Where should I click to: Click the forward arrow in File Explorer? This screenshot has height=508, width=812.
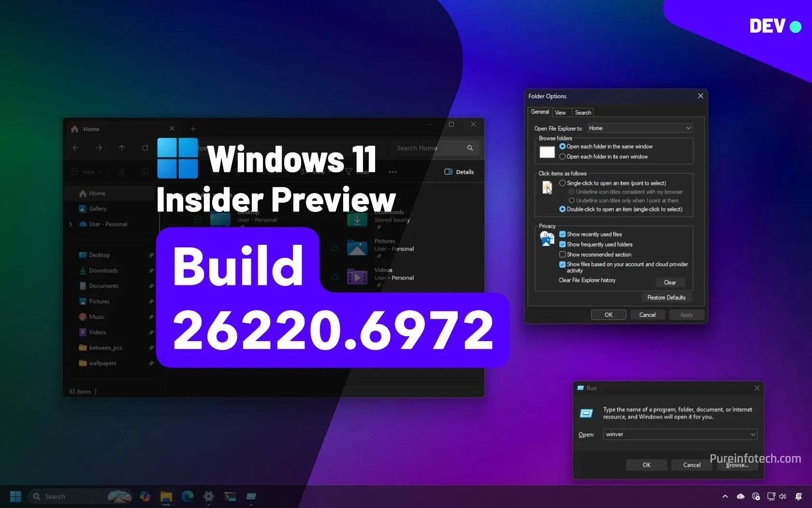[99, 148]
